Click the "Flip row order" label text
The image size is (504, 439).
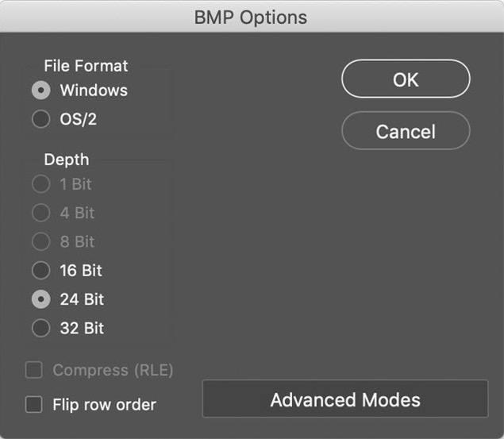104,405
